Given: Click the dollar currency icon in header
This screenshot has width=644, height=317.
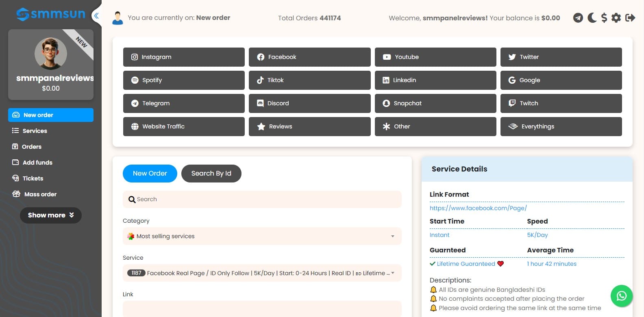Looking at the screenshot, I should pyautogui.click(x=604, y=18).
